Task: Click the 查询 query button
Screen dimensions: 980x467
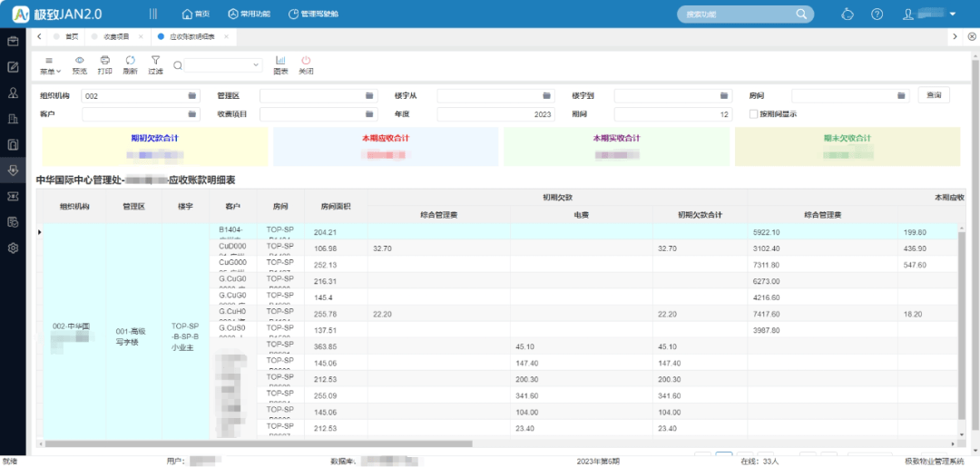Action: (934, 95)
